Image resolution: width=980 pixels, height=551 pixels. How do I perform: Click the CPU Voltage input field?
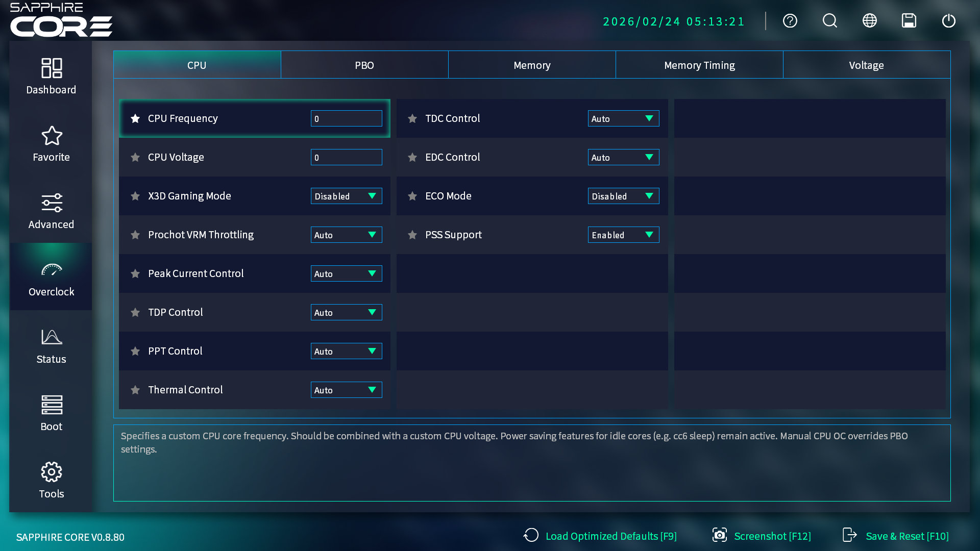pos(346,157)
